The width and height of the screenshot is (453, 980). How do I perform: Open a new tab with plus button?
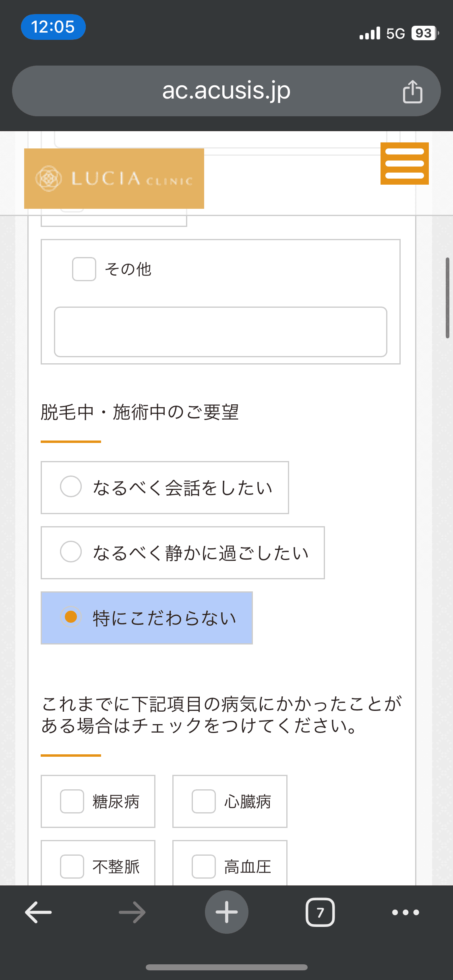226,912
